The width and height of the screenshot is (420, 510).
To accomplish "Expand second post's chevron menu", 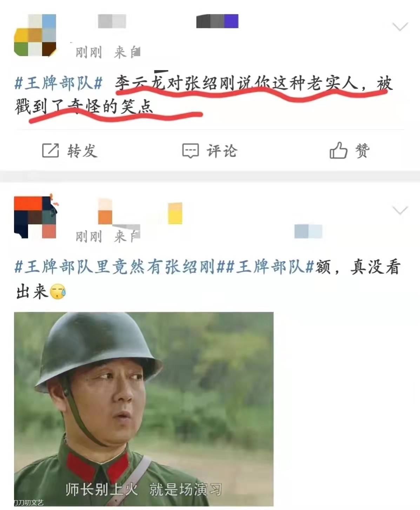I will click(400, 210).
